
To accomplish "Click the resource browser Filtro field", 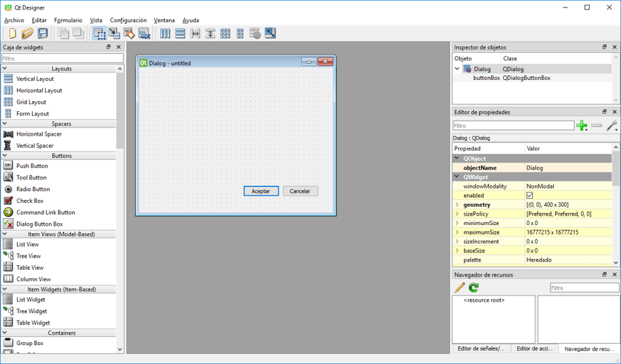I will (584, 288).
